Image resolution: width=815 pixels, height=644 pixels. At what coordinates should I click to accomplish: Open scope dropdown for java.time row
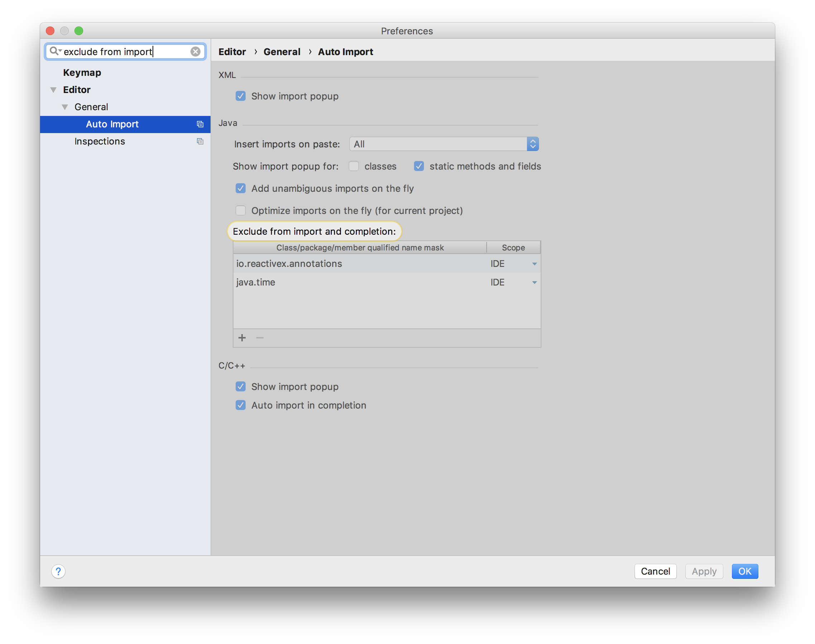click(534, 282)
